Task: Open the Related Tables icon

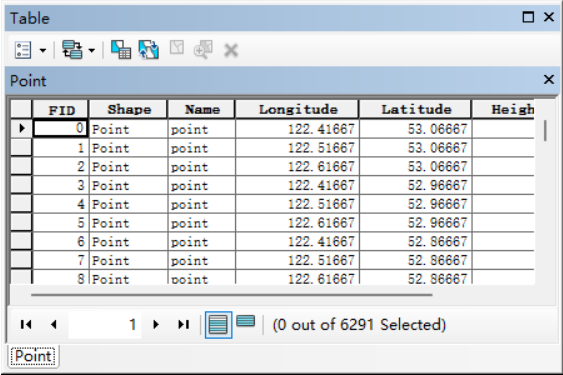Action: [72, 50]
